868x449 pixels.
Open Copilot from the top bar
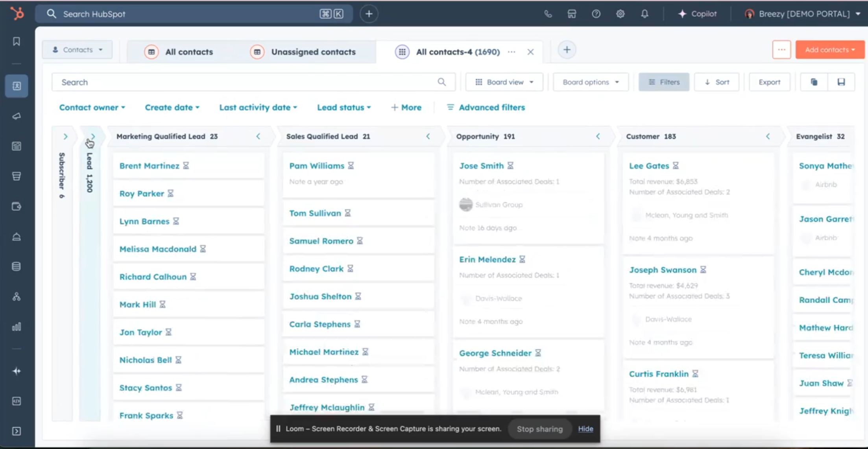(697, 14)
